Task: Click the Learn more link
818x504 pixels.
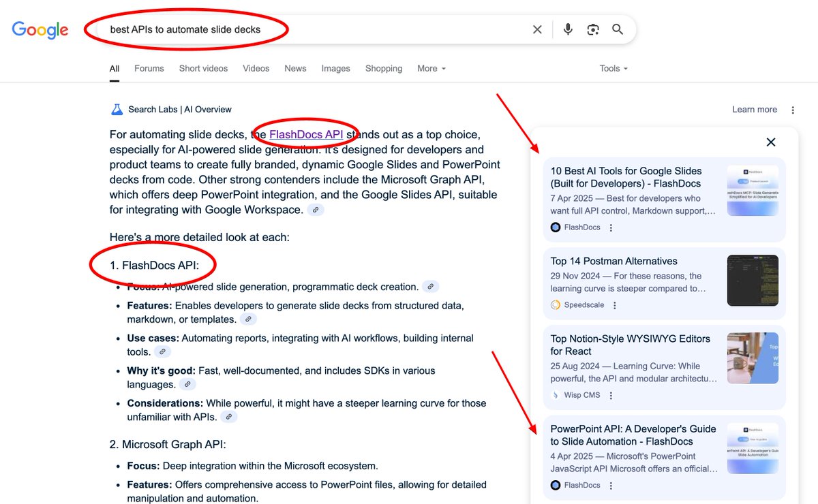Action: [x=755, y=110]
